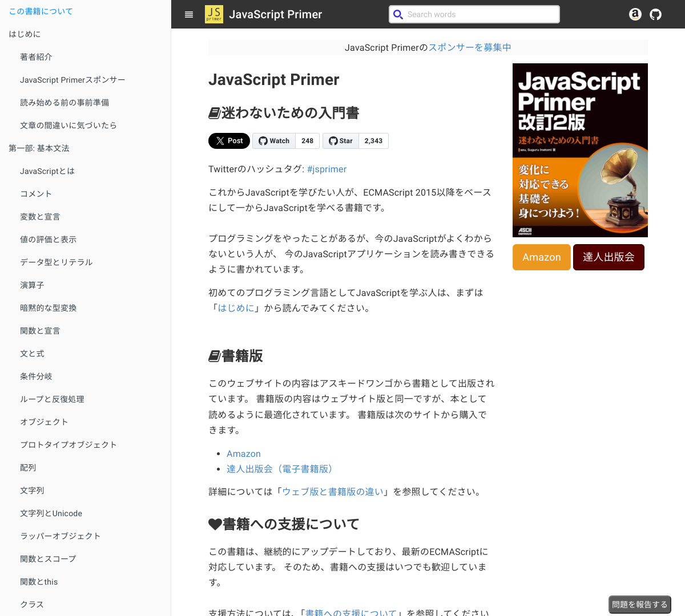Click the 迷わないための入門書 heading
The width and height of the screenshot is (685, 616).
tap(284, 113)
